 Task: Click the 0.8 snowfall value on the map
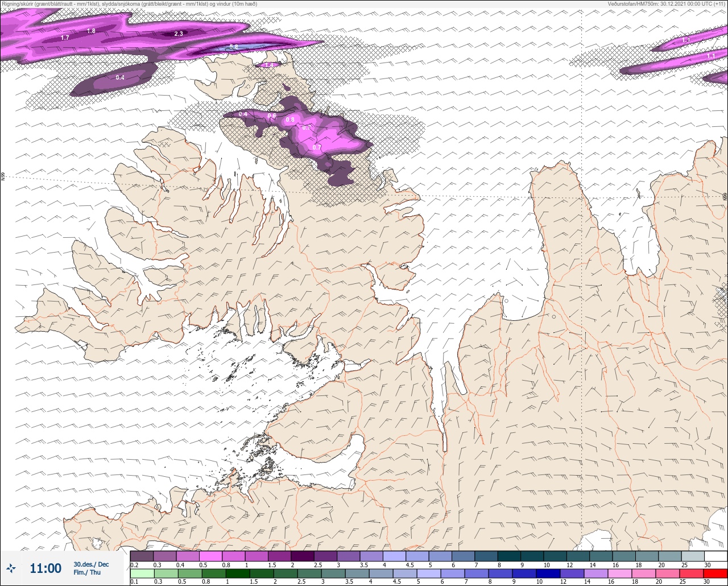(290, 119)
